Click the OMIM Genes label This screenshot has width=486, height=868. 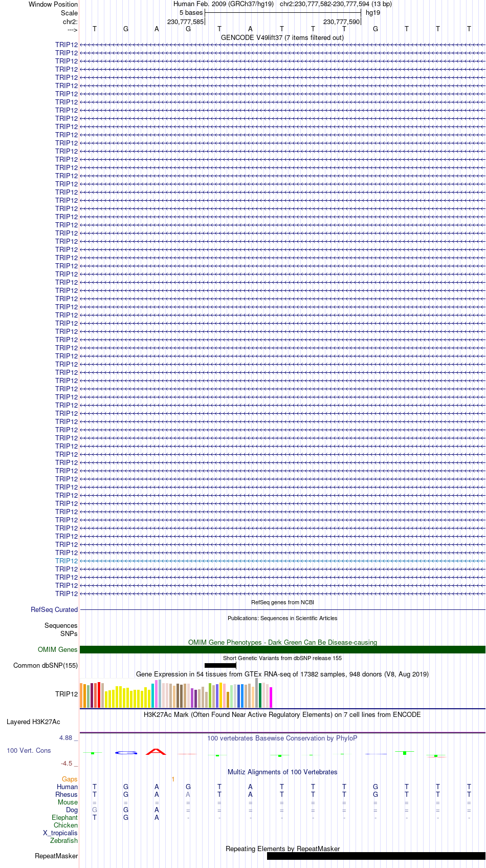[x=58, y=649]
